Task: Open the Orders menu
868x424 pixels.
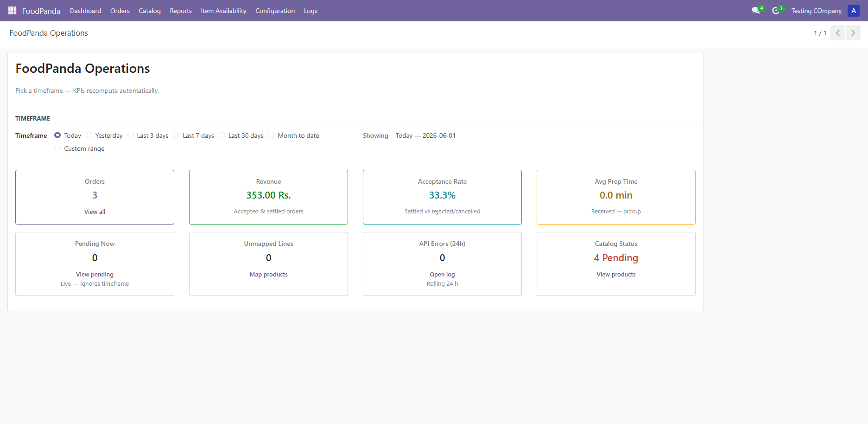Action: 120,11
